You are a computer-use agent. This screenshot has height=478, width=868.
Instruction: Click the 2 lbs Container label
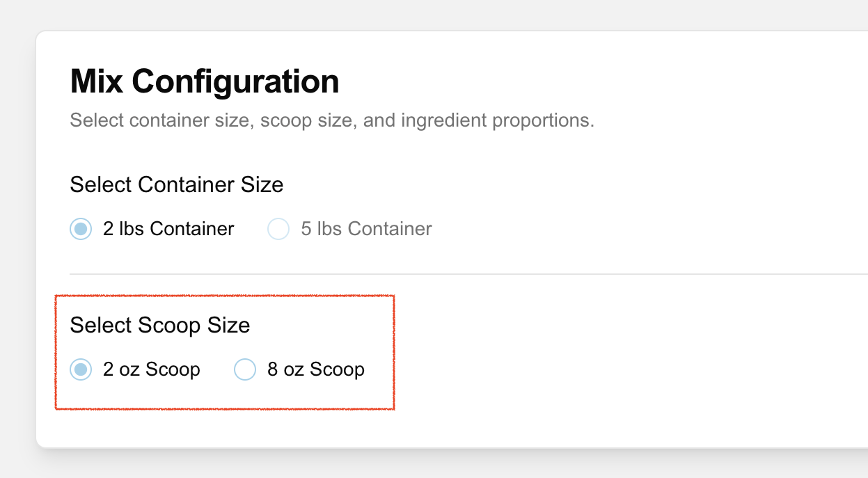tap(167, 228)
